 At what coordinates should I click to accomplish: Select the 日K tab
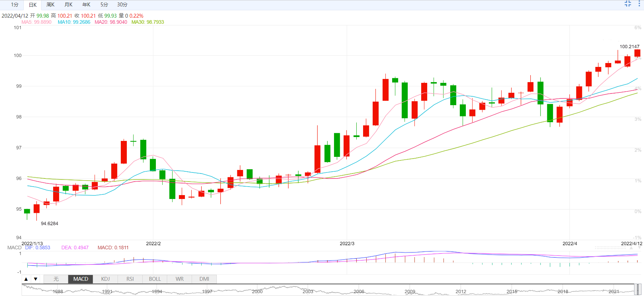pos(33,5)
